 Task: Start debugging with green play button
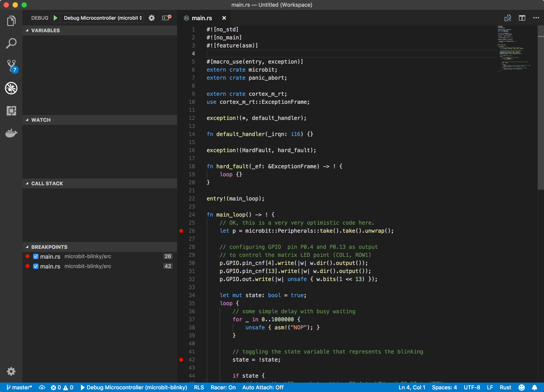coord(55,18)
